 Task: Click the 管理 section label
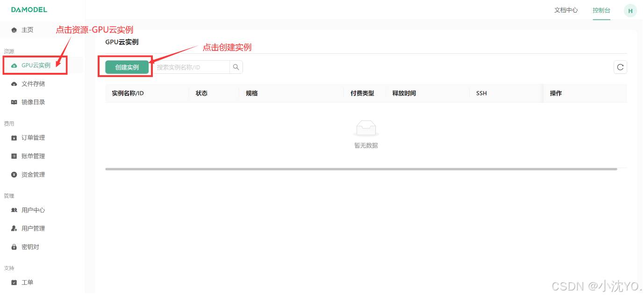coord(9,196)
